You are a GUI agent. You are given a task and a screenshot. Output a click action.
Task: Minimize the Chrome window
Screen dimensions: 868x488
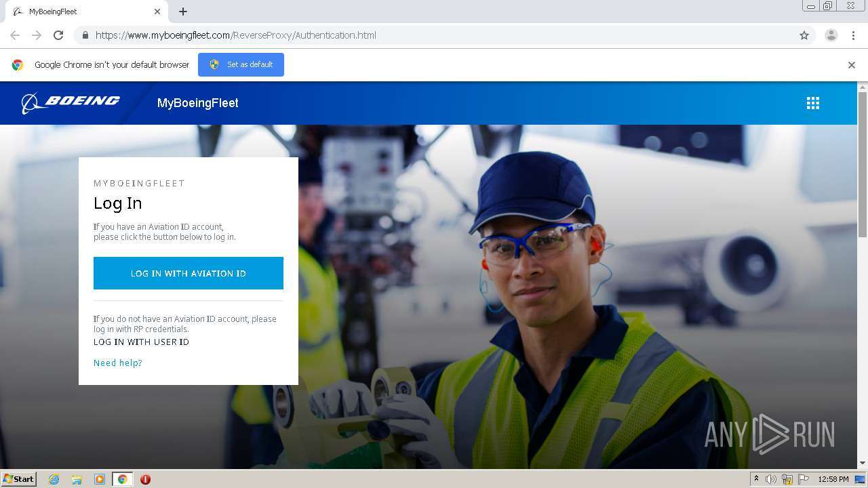(811, 6)
